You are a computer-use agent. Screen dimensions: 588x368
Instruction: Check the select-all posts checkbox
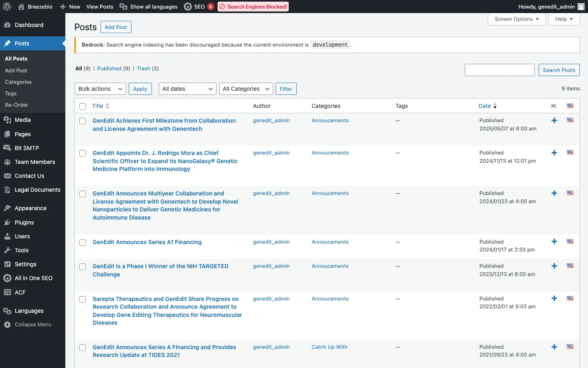pyautogui.click(x=82, y=106)
